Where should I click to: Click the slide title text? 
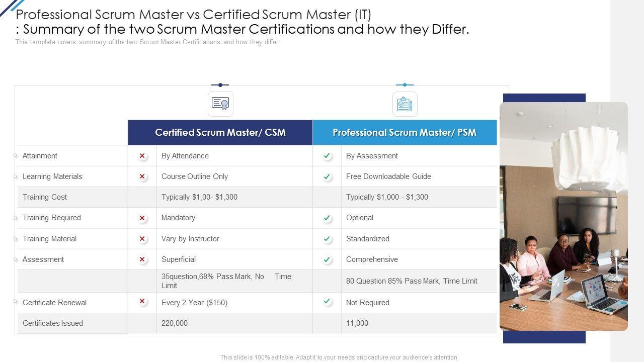coord(242,22)
